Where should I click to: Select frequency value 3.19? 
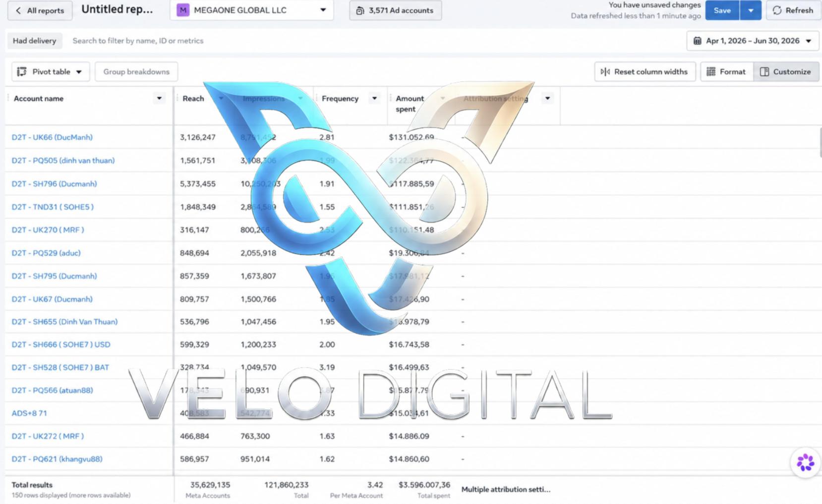click(327, 367)
